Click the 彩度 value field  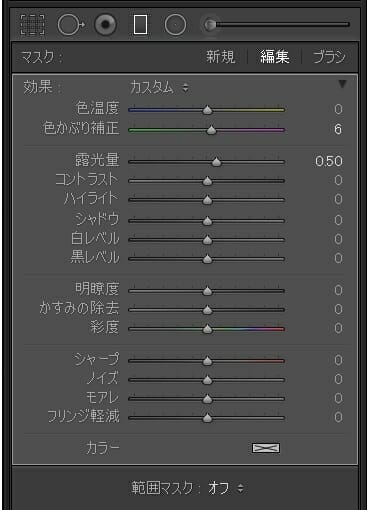click(x=338, y=328)
